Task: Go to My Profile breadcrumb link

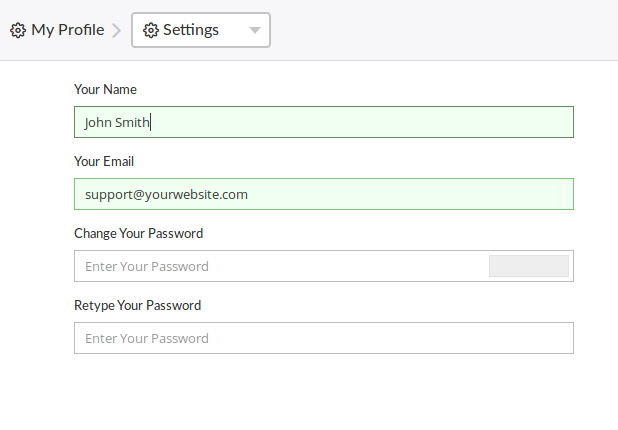Action: click(67, 30)
